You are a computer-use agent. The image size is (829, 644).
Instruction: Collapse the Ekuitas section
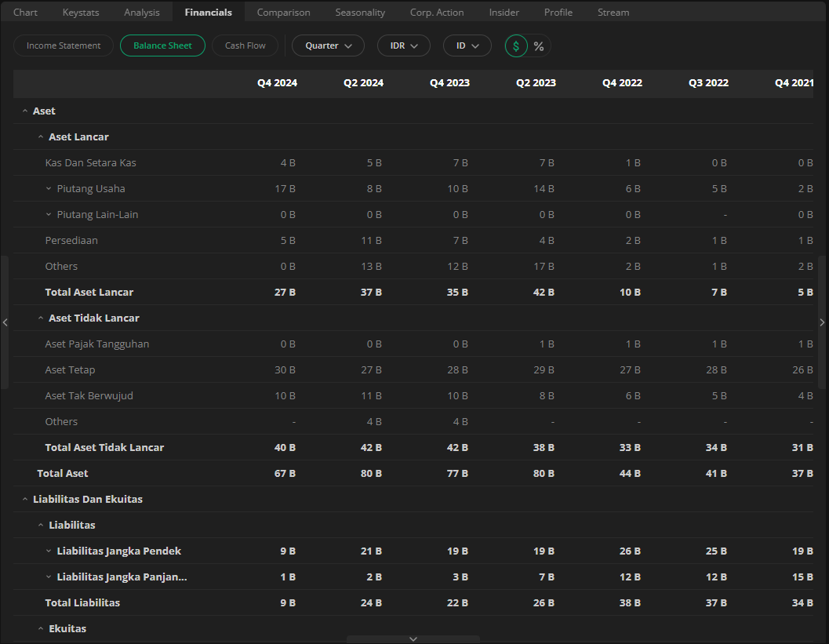coord(41,629)
